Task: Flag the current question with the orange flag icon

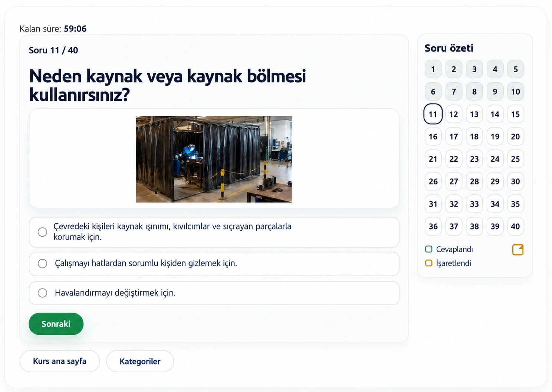Action: click(x=518, y=250)
